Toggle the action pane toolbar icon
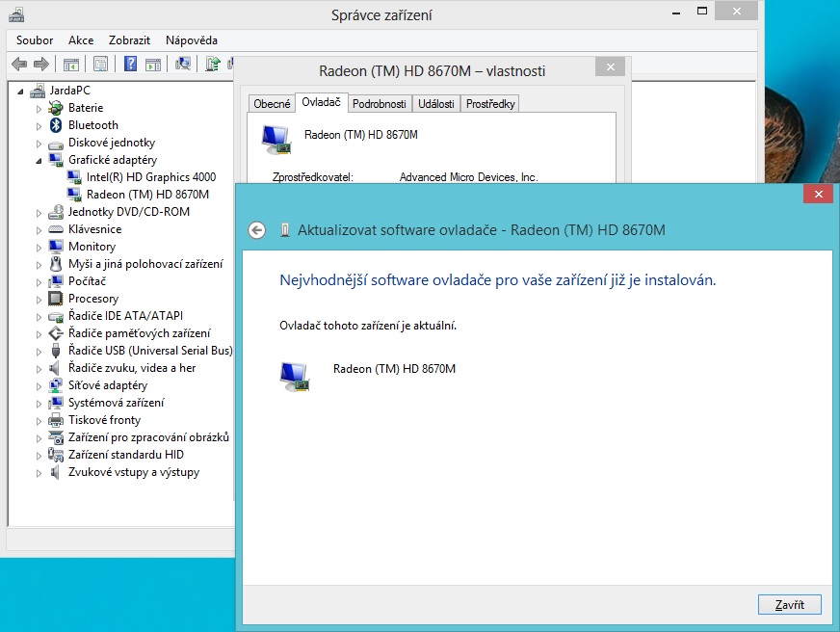The height and width of the screenshot is (632, 840). 153,65
